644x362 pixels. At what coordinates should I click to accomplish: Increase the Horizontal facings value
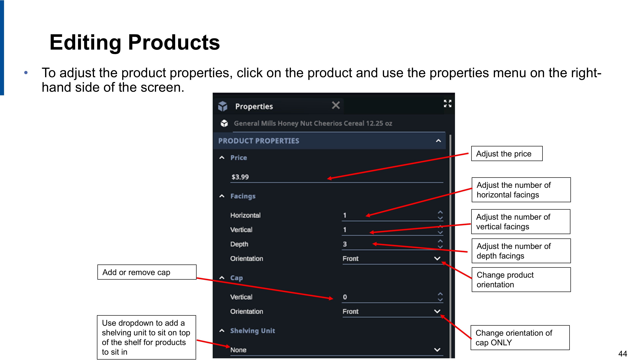440,212
